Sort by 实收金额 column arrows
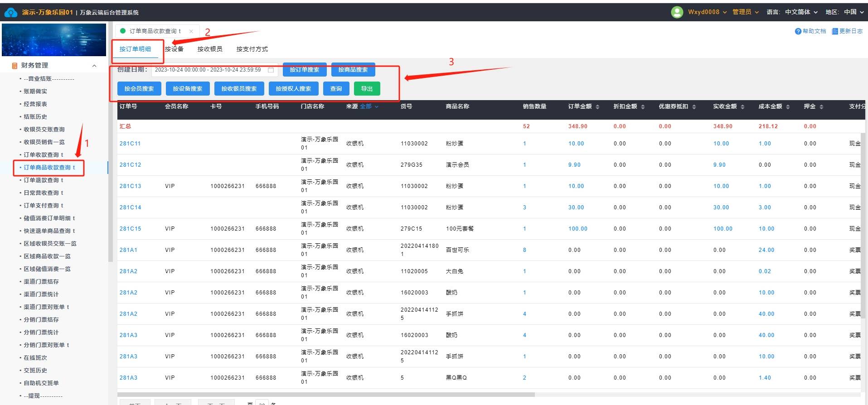This screenshot has height=405, width=868. click(742, 107)
